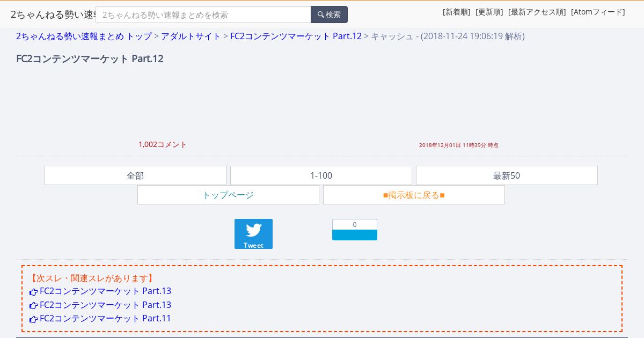Click the キャッシュ - (2018-11-24 19:06:19 解析) text
The image size is (644, 338).
(x=448, y=36)
